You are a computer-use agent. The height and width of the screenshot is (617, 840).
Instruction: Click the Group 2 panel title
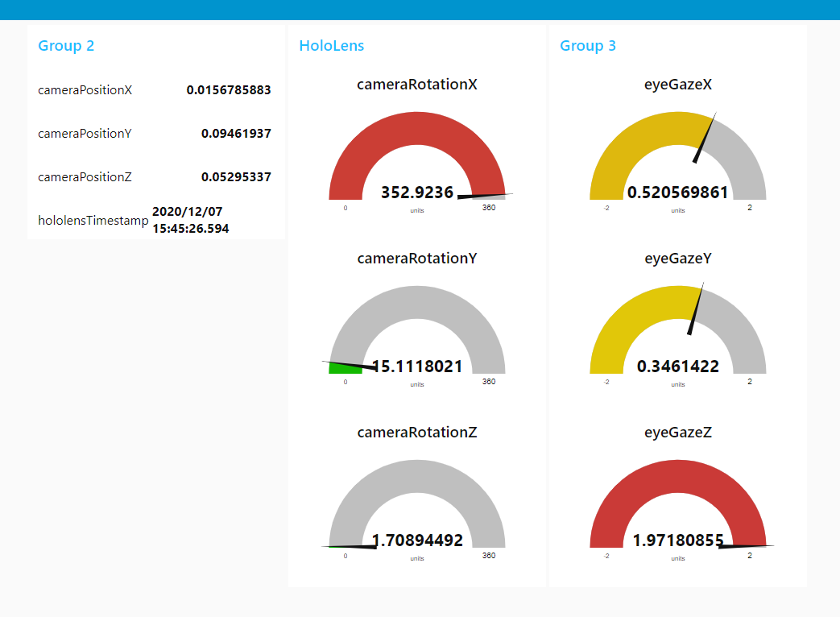pyautogui.click(x=65, y=46)
